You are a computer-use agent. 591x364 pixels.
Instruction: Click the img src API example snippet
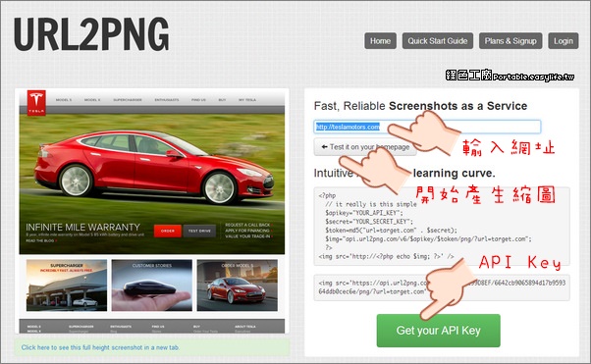pyautogui.click(x=442, y=287)
